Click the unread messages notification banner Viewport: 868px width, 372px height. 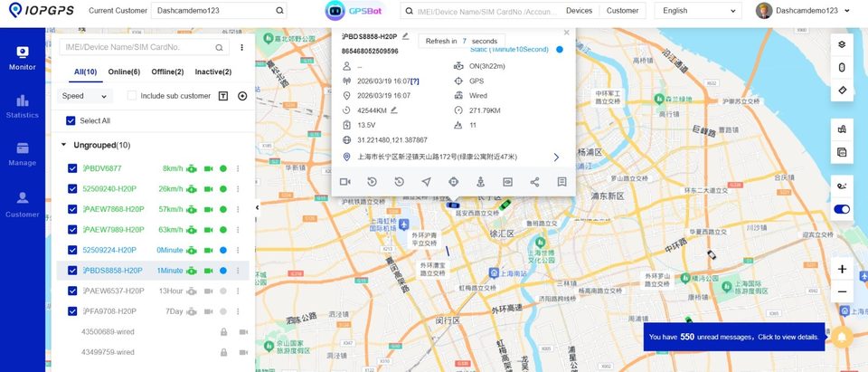[733, 337]
